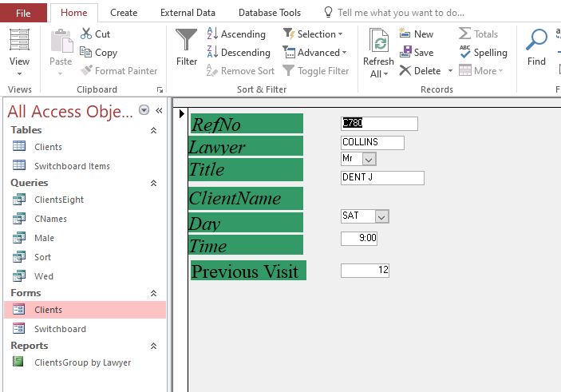Open ClientsGroup by Lawyer report
This screenshot has width=561, height=392.
coord(82,362)
